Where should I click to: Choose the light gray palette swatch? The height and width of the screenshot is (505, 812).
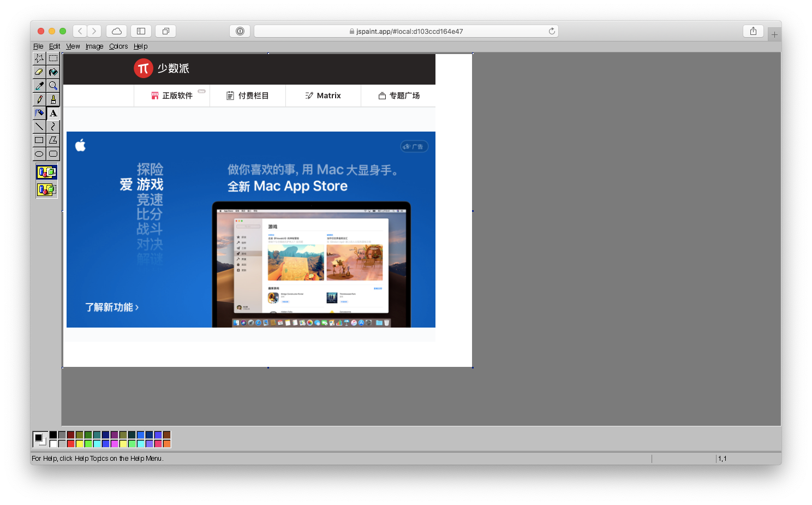[x=62, y=444]
